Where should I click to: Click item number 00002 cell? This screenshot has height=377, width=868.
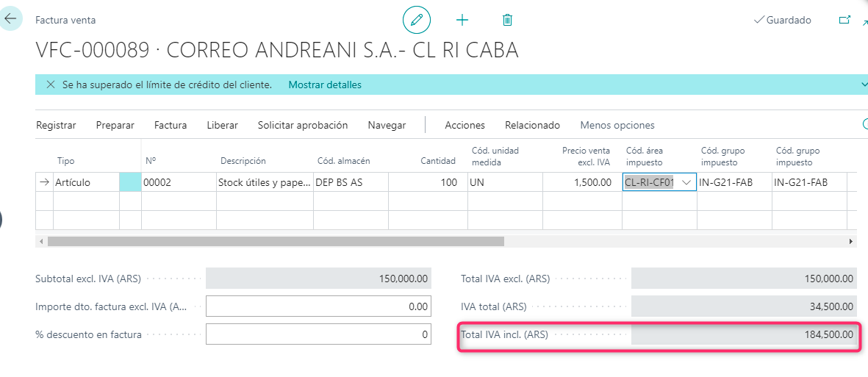click(x=179, y=182)
